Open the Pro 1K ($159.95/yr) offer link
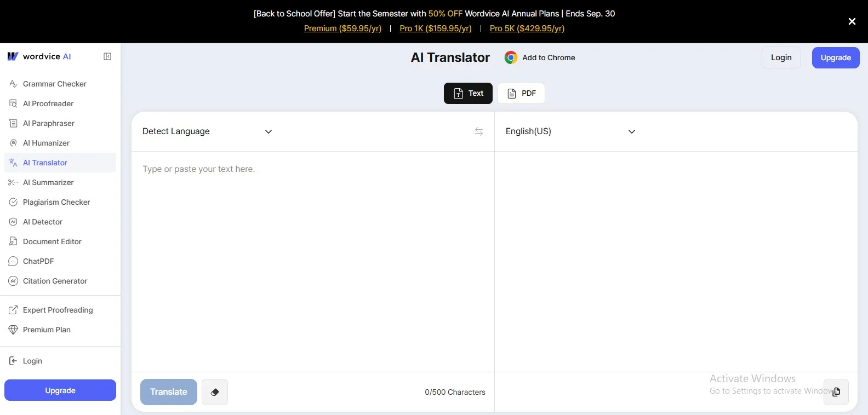The image size is (868, 415). coord(436,28)
